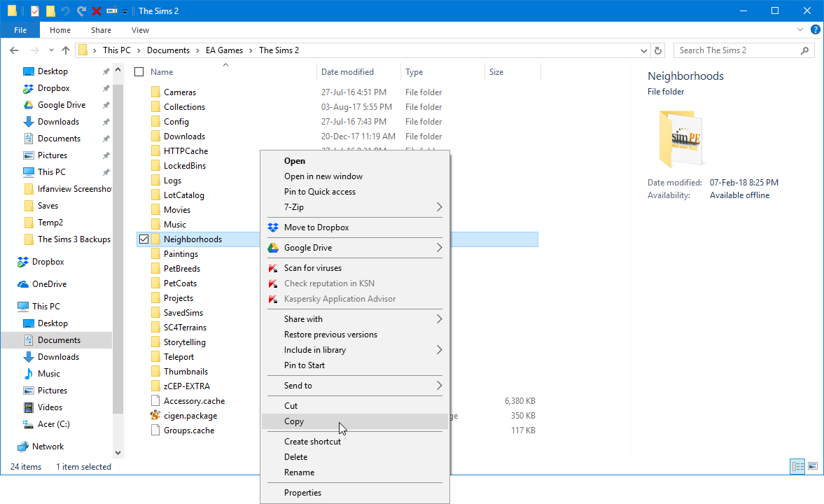Sort by the Size column header
Screen dimensions: 824x504
click(496, 72)
